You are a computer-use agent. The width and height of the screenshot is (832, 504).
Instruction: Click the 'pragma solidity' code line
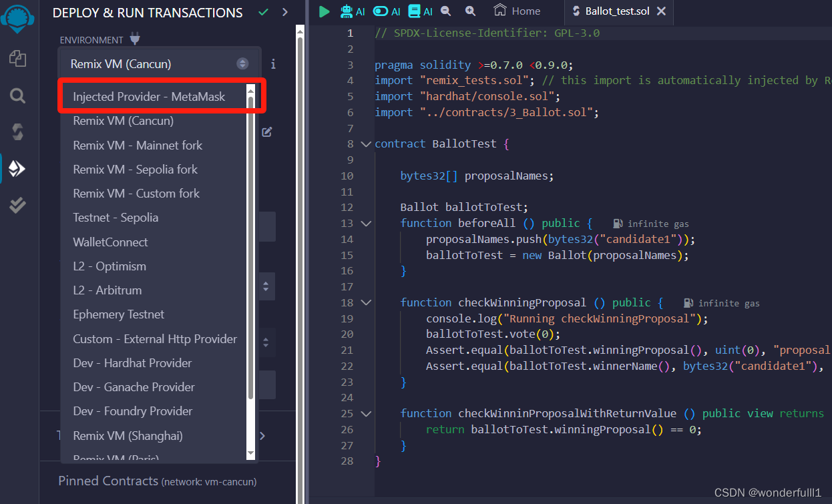474,65
